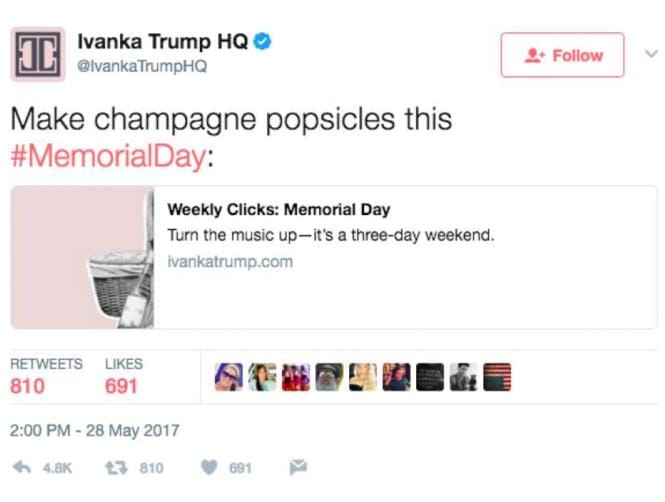Click the flag avatar in likers row

[x=497, y=377]
